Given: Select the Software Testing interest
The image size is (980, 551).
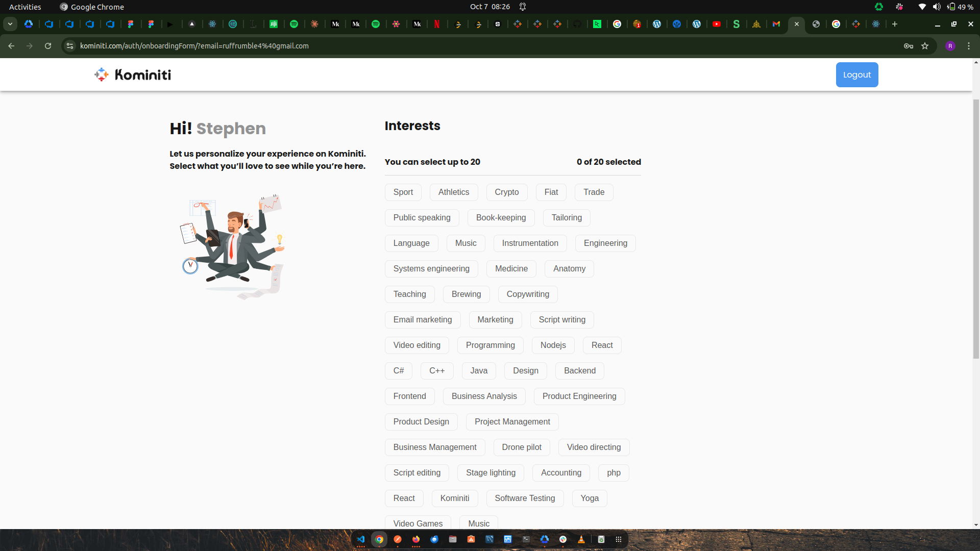Looking at the screenshot, I should click(x=525, y=498).
